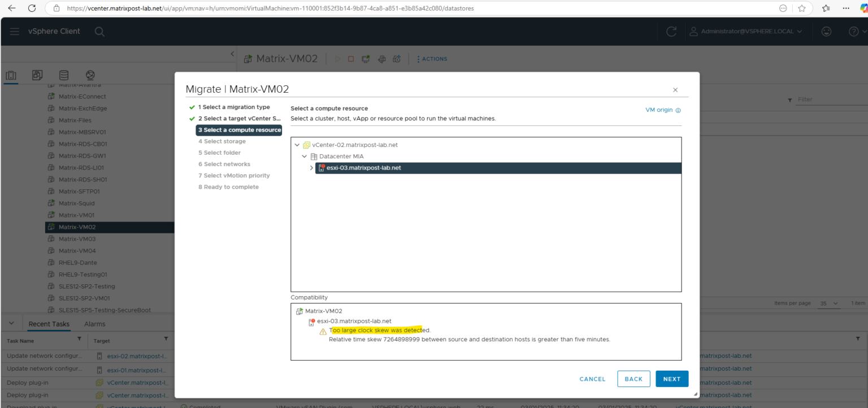Viewport: 868px width, 408px height.
Task: Click the browser address bar URL field
Action: [226, 8]
